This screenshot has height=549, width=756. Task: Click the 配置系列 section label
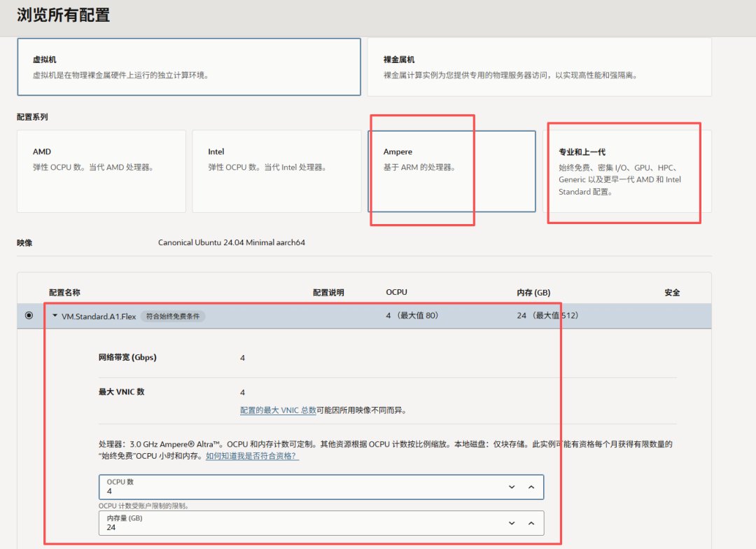click(32, 117)
